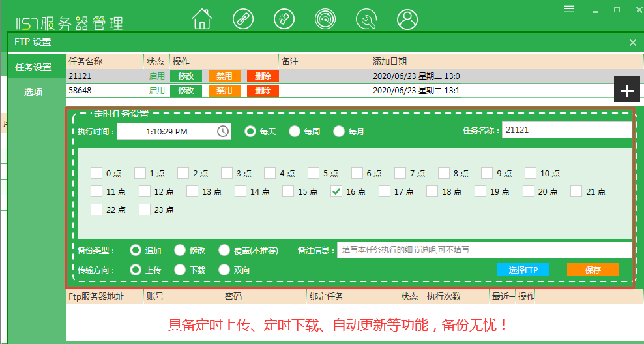Select the 每周 radio option

point(295,131)
